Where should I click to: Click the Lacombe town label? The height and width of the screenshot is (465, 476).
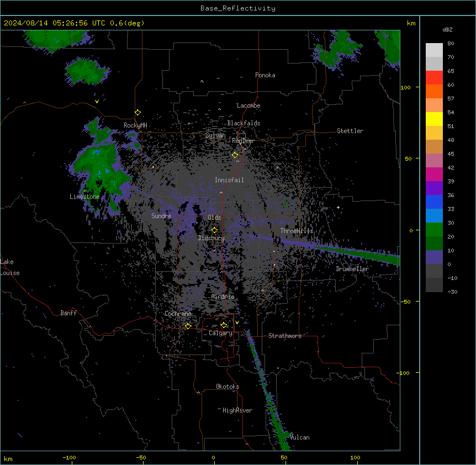[x=248, y=105]
